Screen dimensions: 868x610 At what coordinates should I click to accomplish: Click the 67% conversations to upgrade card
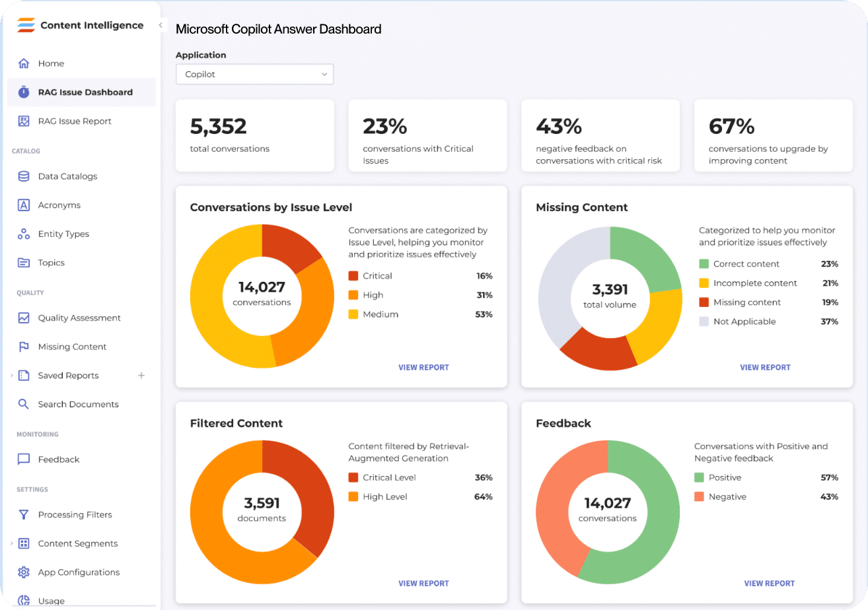[774, 135]
